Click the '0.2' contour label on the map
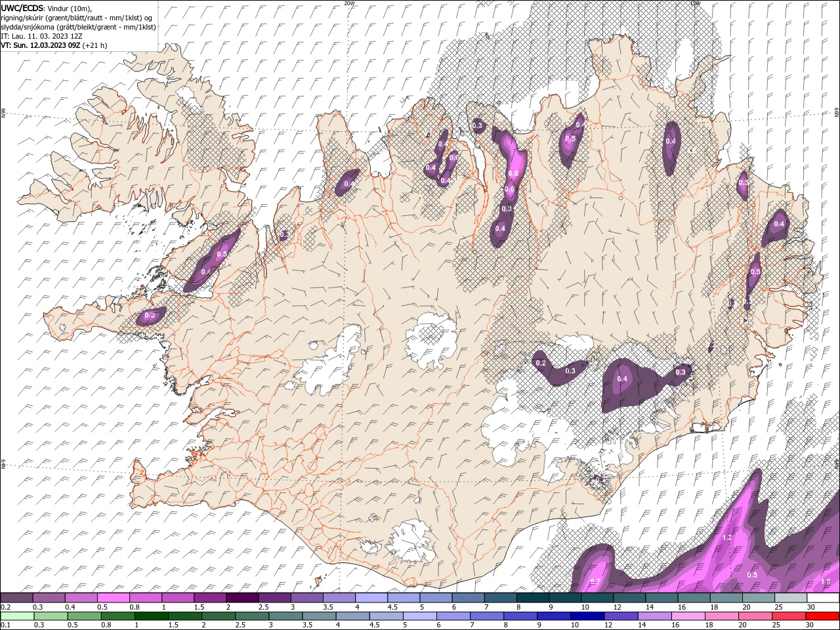The height and width of the screenshot is (630, 840). point(541,363)
